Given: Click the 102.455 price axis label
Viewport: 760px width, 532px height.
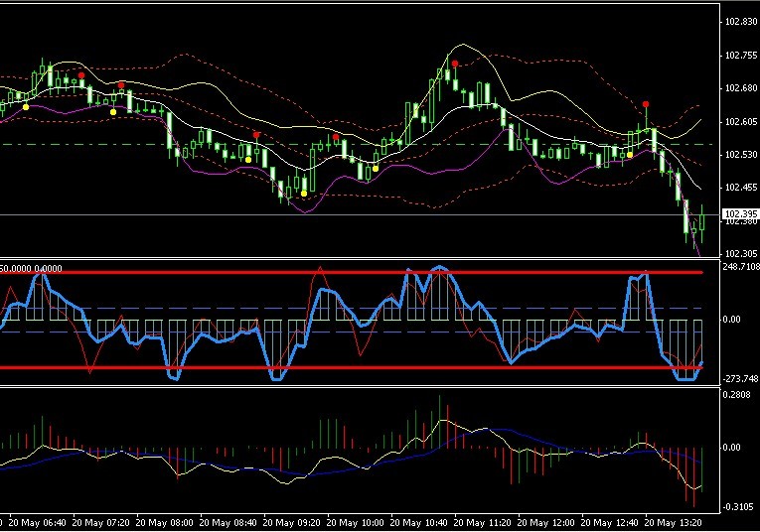Looking at the screenshot, I should click(x=741, y=188).
